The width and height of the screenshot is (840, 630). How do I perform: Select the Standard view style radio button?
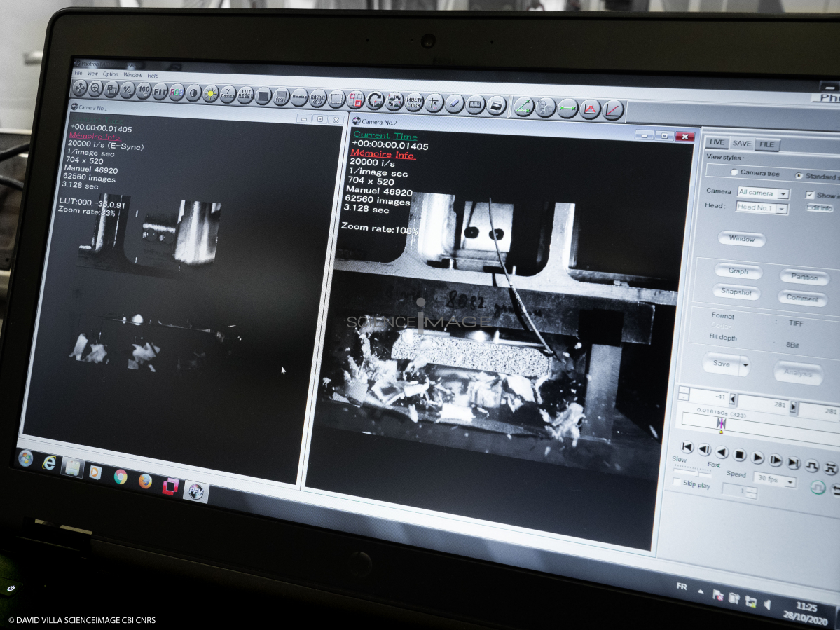click(x=799, y=175)
